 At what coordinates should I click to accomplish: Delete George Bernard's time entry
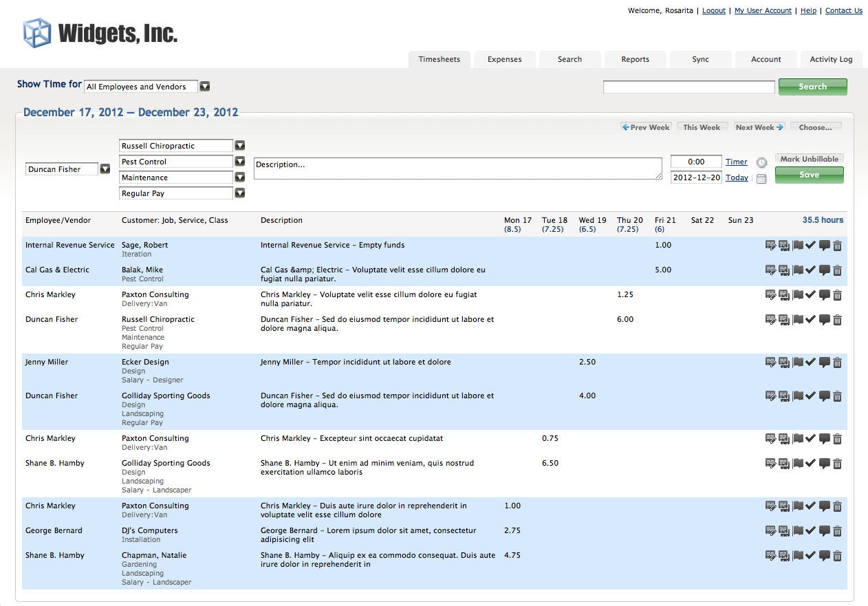[x=837, y=531]
